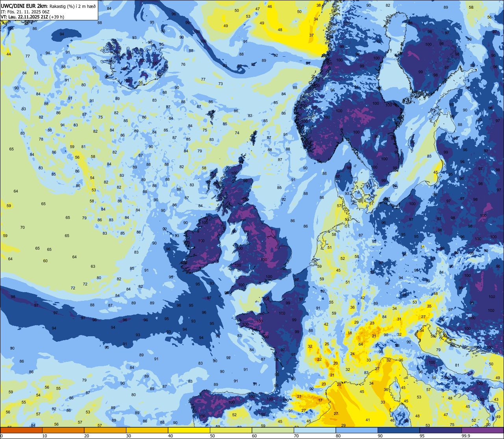Image resolution: width=504 pixels, height=439 pixels.
Task: Click the "80" legend tick label
Action: click(338, 436)
